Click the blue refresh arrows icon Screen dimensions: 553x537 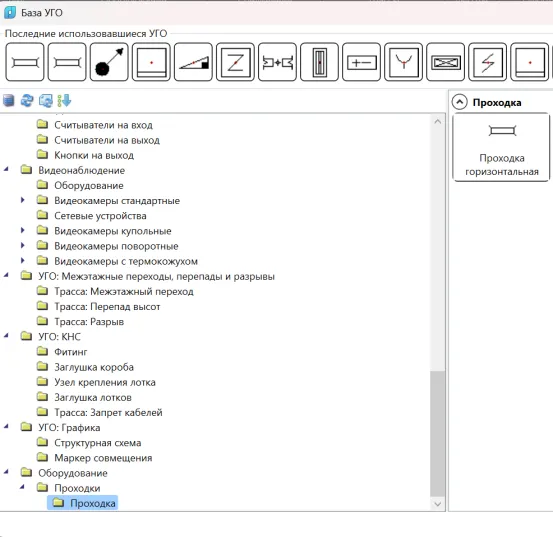[x=27, y=101]
